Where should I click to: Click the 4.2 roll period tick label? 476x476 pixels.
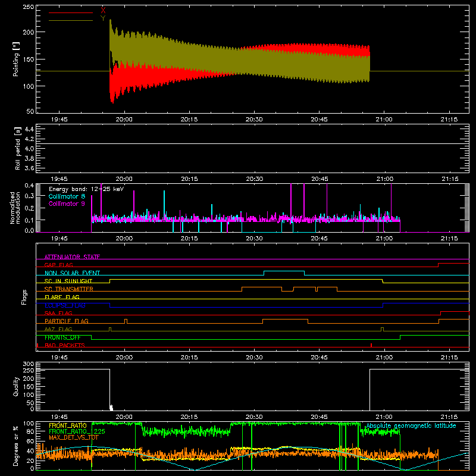(x=29, y=139)
